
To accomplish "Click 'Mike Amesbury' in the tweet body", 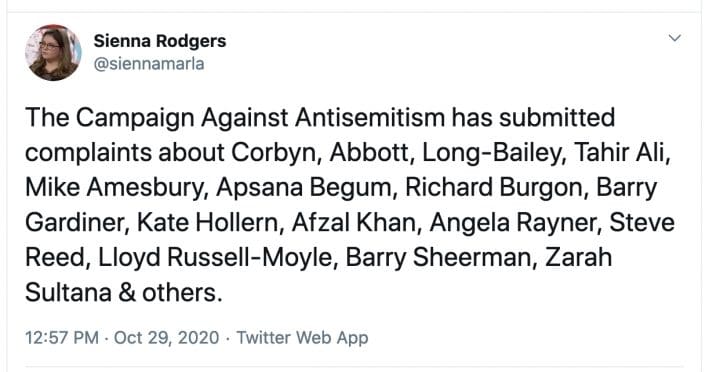I will click(x=111, y=188).
